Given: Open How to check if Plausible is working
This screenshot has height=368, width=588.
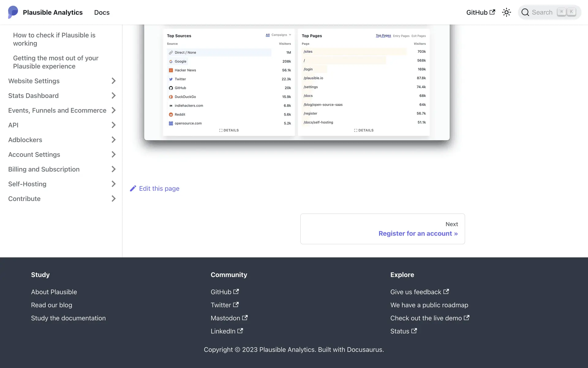Looking at the screenshot, I should (54, 39).
